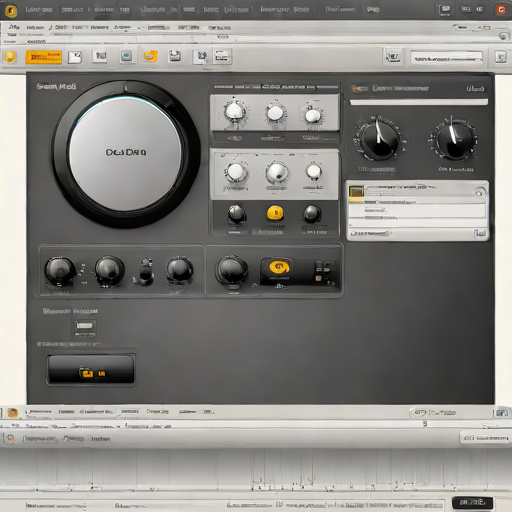This screenshot has width=512, height=512.
Task: Expand the round arrow control in the white list panel
Action: (479, 192)
